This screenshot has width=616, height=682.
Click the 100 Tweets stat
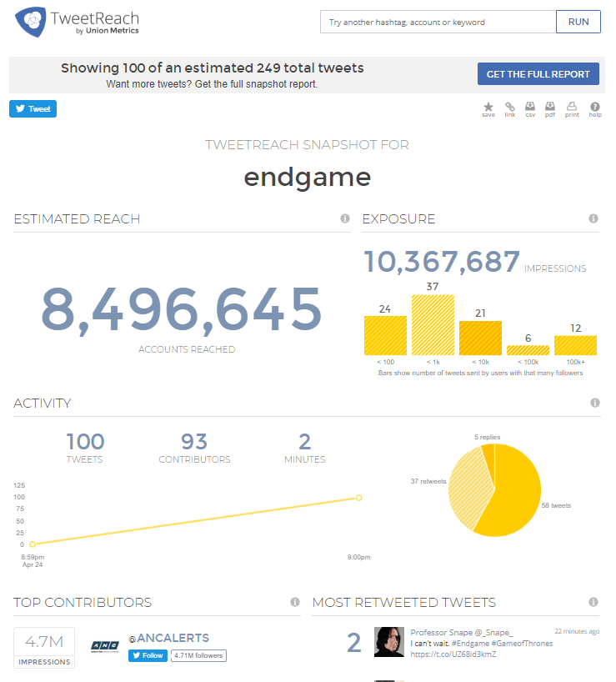click(x=85, y=448)
